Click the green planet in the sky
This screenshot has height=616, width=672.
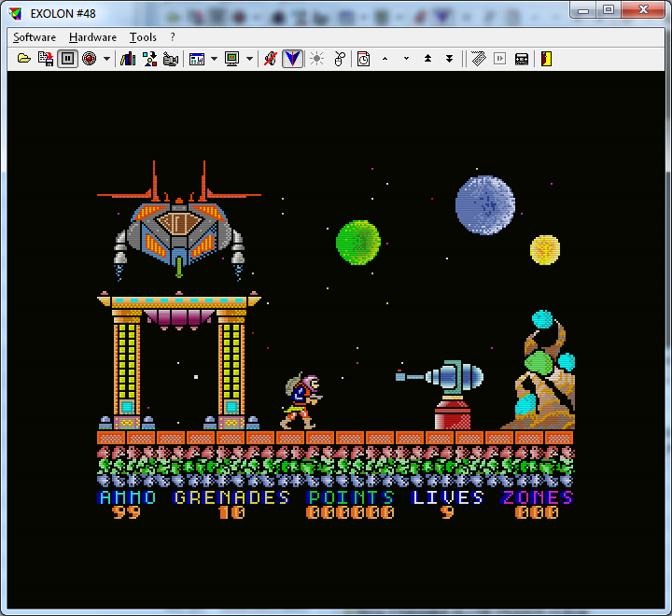(x=358, y=242)
